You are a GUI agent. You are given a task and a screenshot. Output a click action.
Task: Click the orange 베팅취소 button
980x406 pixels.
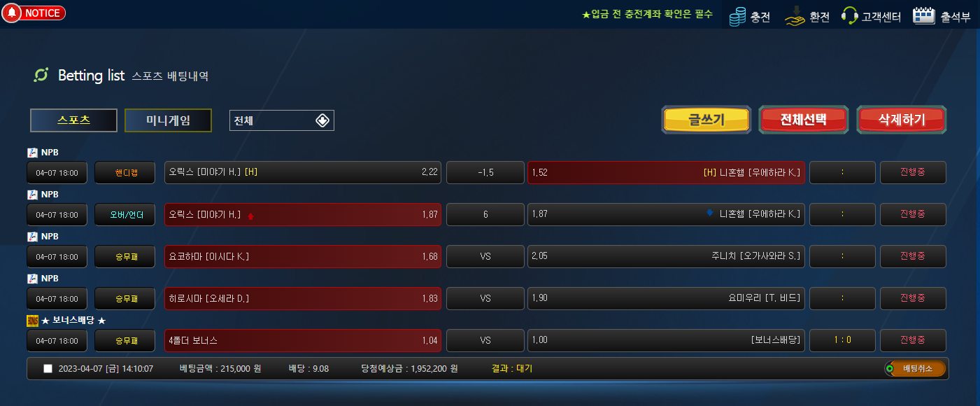click(x=916, y=369)
